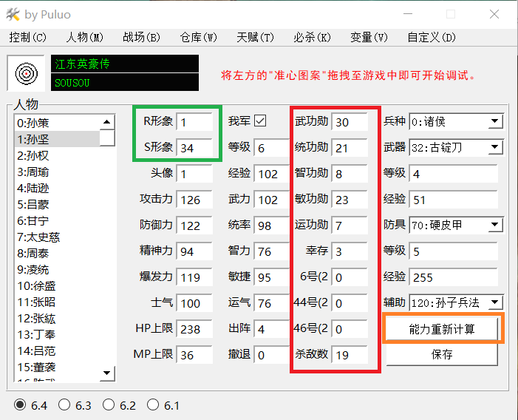Screen dimensions: 518x420
Task: Select 8:周泰 in character list
Action: 57,253
